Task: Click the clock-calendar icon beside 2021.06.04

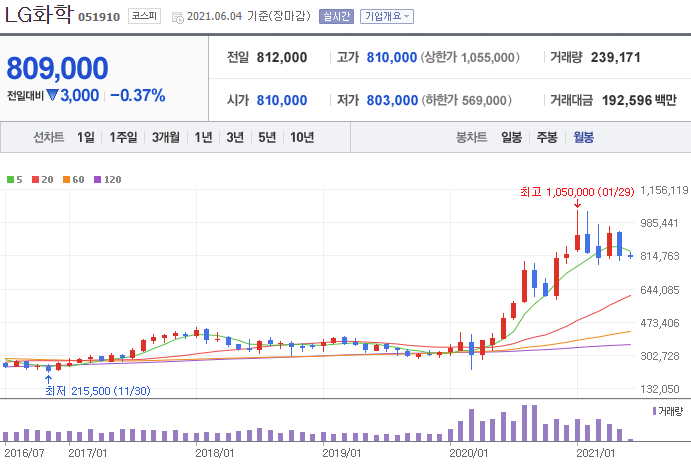Action: tap(178, 18)
